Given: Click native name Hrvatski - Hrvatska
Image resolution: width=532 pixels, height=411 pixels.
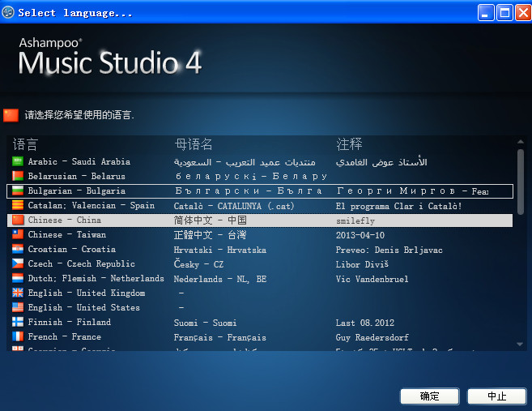Looking at the screenshot, I should (x=220, y=250).
